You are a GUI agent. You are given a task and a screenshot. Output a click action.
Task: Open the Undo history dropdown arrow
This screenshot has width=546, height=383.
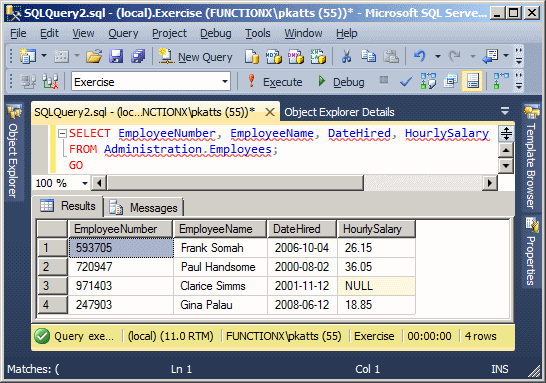pyautogui.click(x=438, y=56)
